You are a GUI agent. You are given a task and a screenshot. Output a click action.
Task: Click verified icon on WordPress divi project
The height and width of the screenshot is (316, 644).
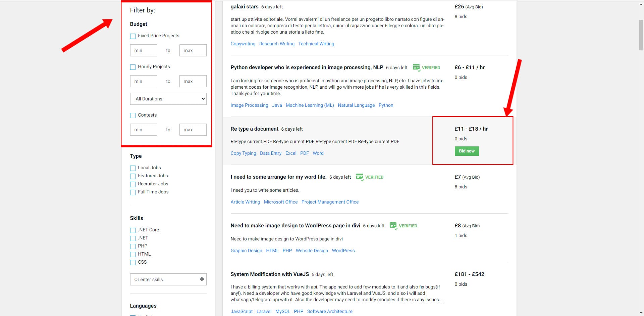[x=393, y=226]
